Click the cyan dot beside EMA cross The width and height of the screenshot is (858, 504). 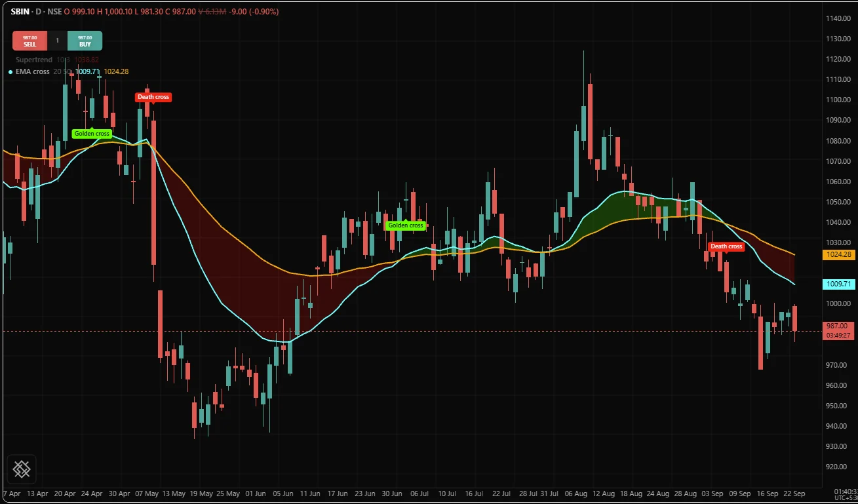(10, 71)
